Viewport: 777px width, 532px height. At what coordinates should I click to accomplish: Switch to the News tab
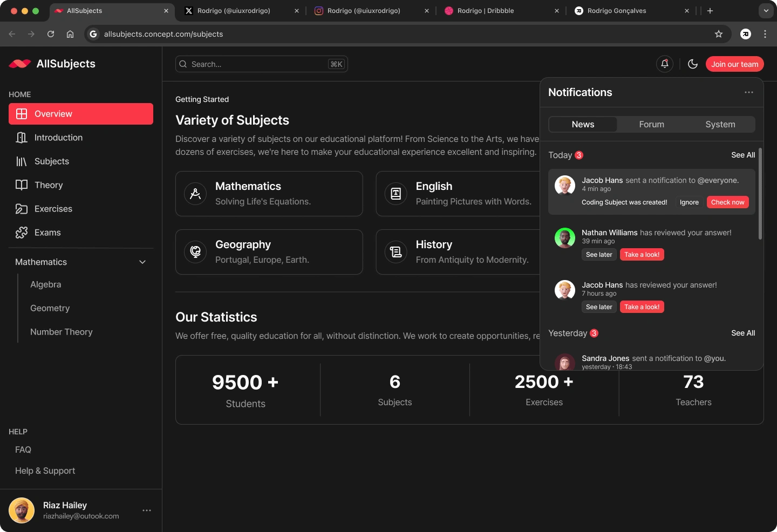(583, 124)
